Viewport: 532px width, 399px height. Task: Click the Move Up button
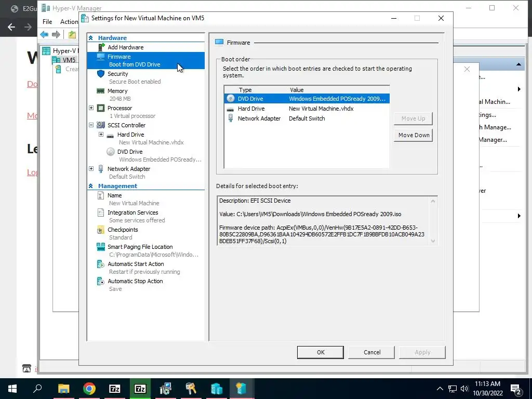click(413, 118)
